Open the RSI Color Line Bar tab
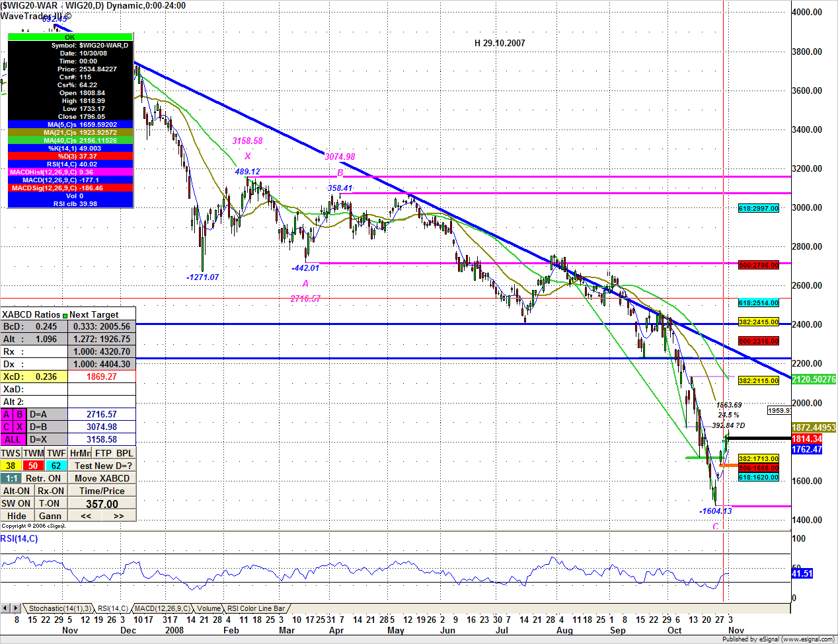Screen dimensions: 838x644 [256, 608]
